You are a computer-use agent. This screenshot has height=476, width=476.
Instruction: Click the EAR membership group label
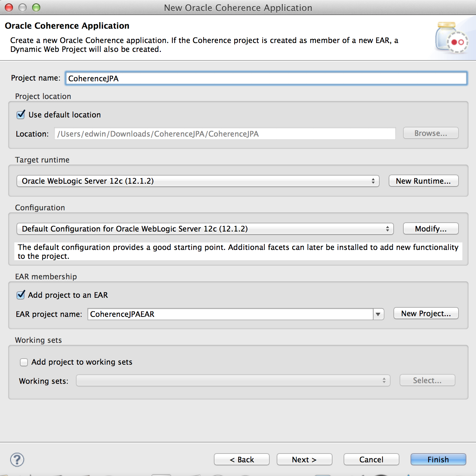[46, 277]
